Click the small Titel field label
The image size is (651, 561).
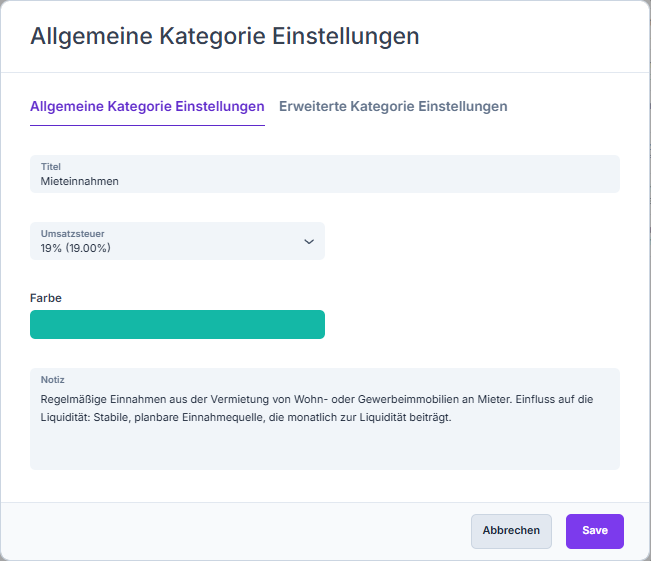point(51,166)
